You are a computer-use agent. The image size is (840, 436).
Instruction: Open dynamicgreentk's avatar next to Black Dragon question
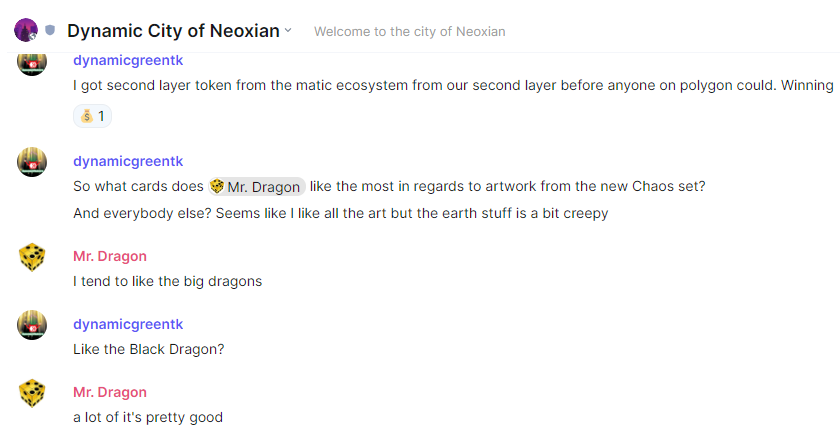click(x=32, y=325)
